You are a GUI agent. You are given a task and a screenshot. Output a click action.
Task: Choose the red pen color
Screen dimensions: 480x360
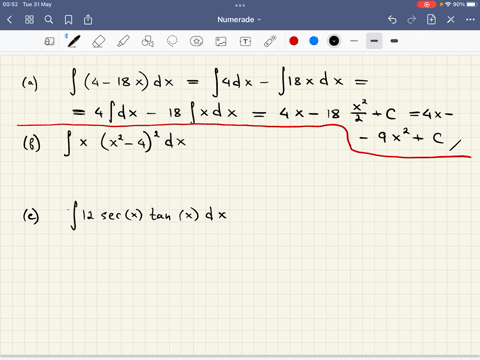click(x=294, y=41)
